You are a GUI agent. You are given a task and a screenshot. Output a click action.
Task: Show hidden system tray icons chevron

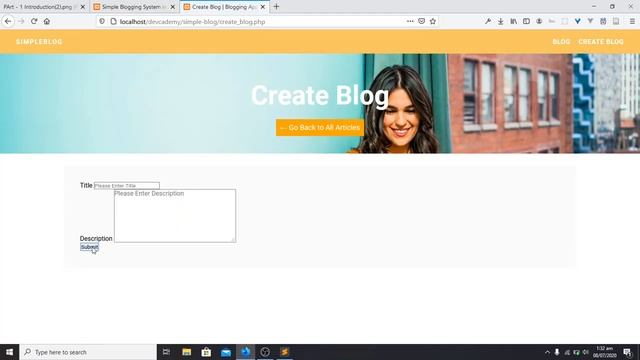(x=547, y=352)
